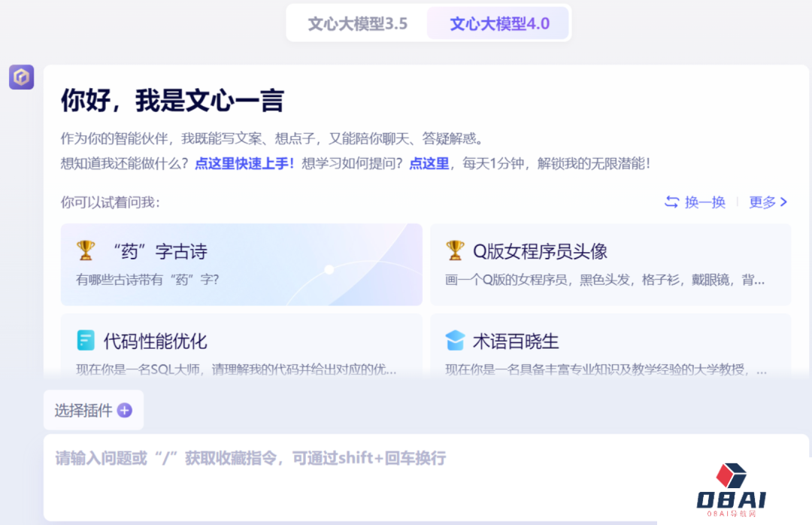Click the 换一换 refresh arrows icon

pos(671,202)
